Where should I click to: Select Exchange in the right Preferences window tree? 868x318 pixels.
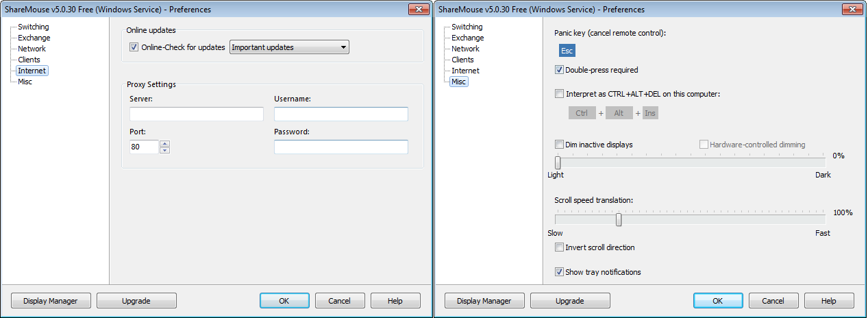coord(467,38)
